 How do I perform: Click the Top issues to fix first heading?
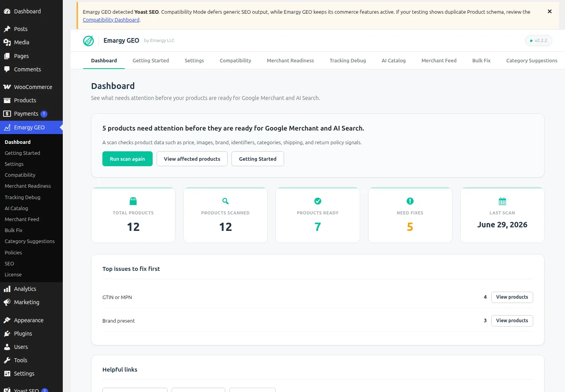pos(131,269)
